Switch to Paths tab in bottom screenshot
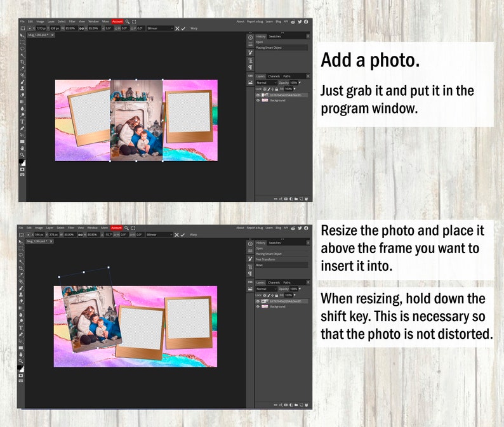 click(287, 282)
